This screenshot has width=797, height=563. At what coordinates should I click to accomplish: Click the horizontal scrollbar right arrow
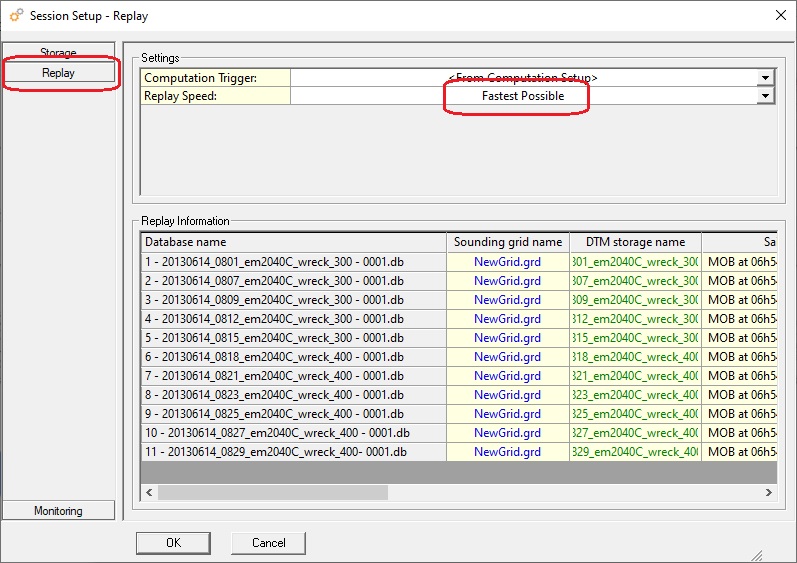pyautogui.click(x=768, y=492)
